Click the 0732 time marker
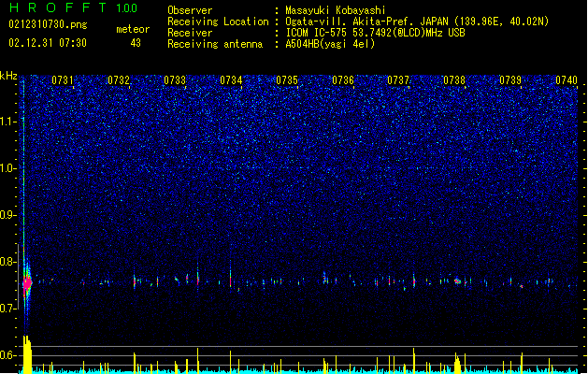 point(119,80)
